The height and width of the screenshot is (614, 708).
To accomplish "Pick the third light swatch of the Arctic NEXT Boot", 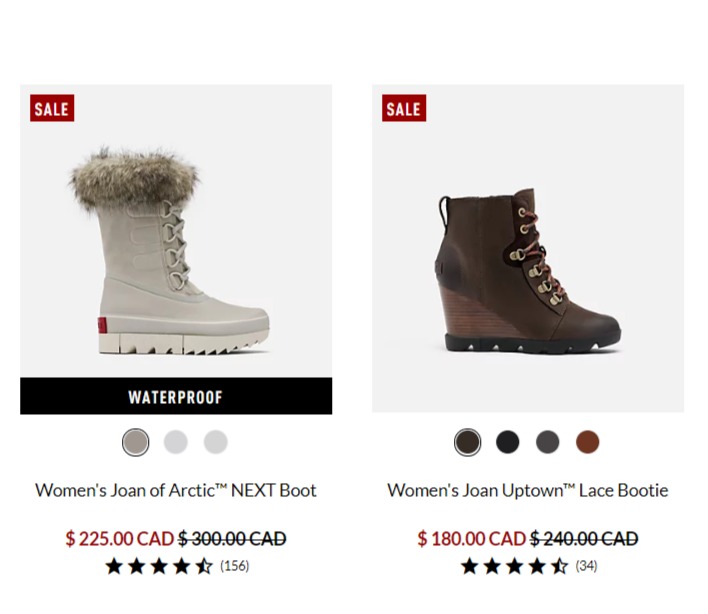I will click(215, 442).
